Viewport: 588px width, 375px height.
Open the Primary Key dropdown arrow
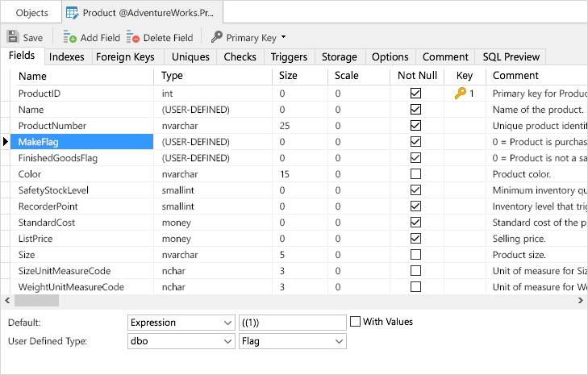point(283,37)
